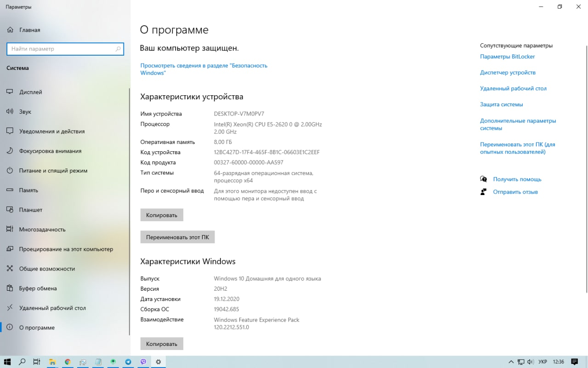Click the Характеристики Windows heading
Image resolution: width=588 pixels, height=368 pixels.
[188, 261]
